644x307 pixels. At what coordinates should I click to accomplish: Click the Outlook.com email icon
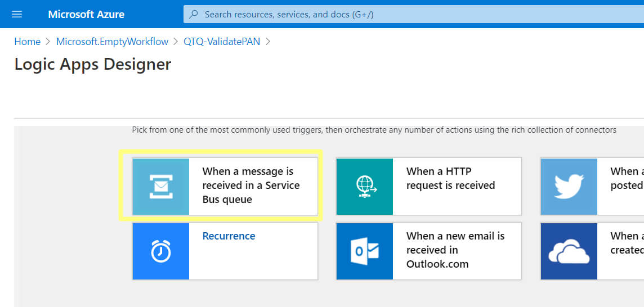pos(365,251)
